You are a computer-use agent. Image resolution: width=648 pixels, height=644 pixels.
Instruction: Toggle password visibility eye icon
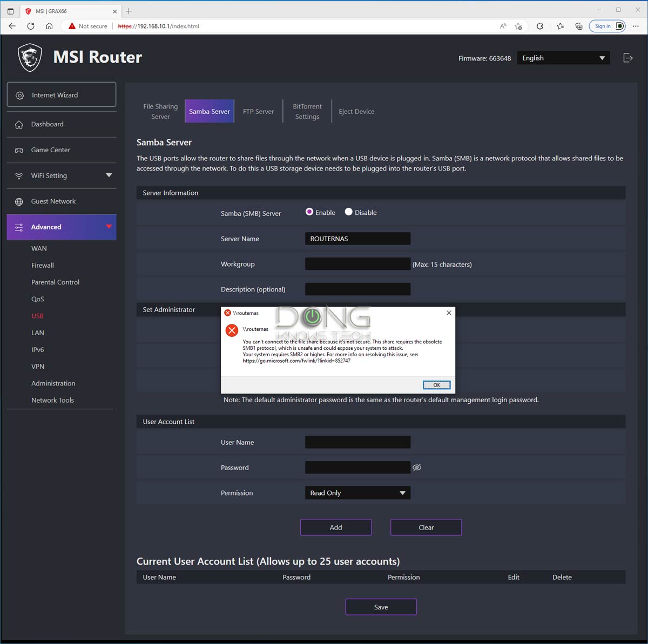coord(417,467)
